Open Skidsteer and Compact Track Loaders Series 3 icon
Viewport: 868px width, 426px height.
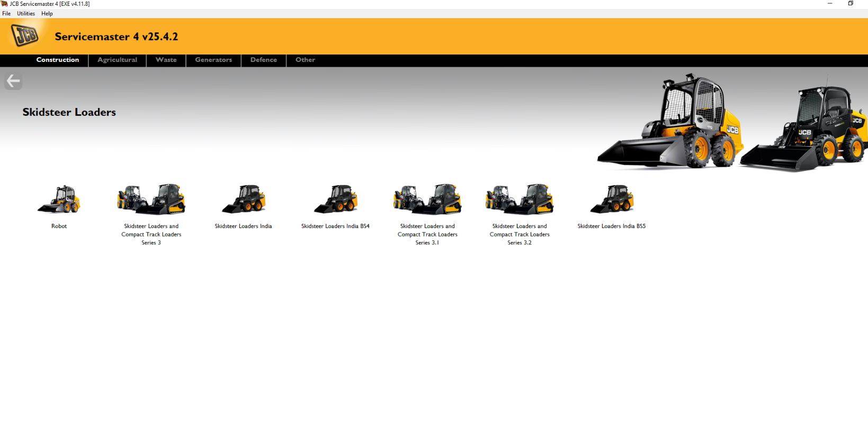point(151,200)
